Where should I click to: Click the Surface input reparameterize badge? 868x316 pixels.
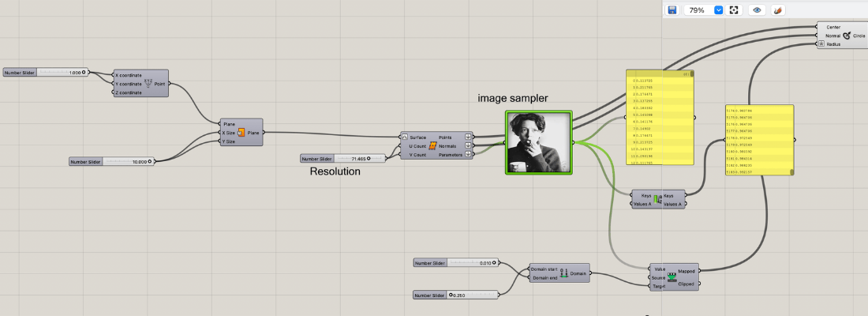coord(405,137)
